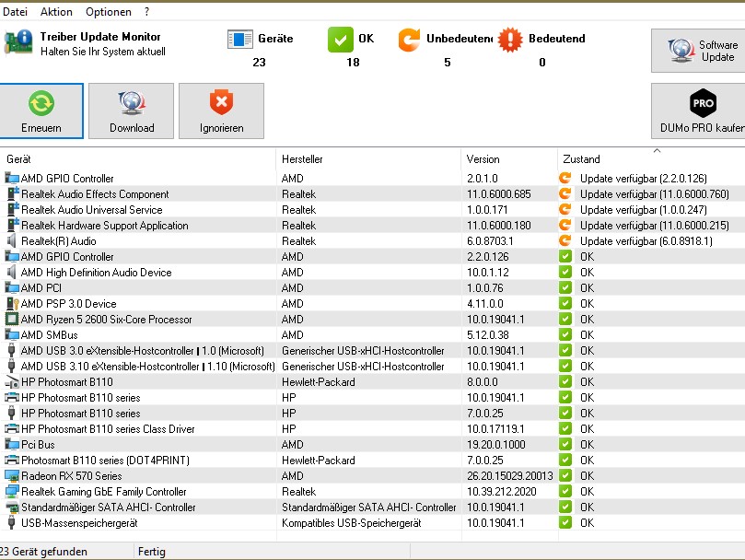Screen dimensions: 745x560
Task: Open the Datei menu
Action: (x=15, y=12)
